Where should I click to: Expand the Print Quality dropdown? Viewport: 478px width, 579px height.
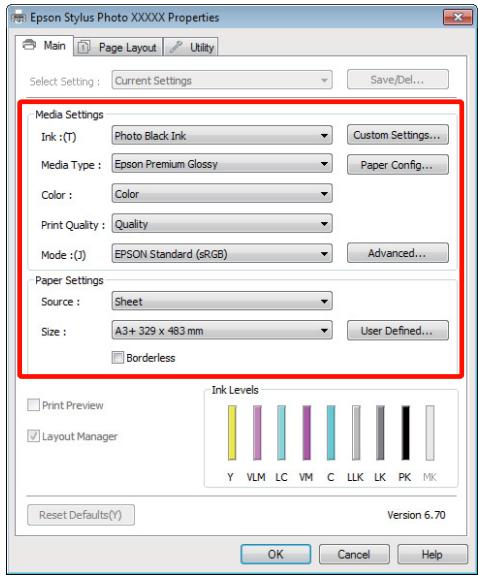tap(222, 224)
